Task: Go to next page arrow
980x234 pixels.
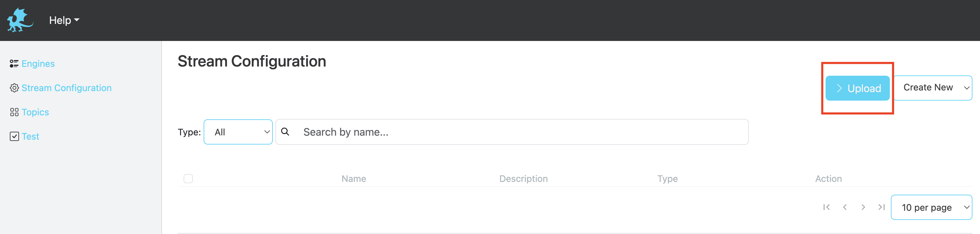Action: pyautogui.click(x=863, y=207)
